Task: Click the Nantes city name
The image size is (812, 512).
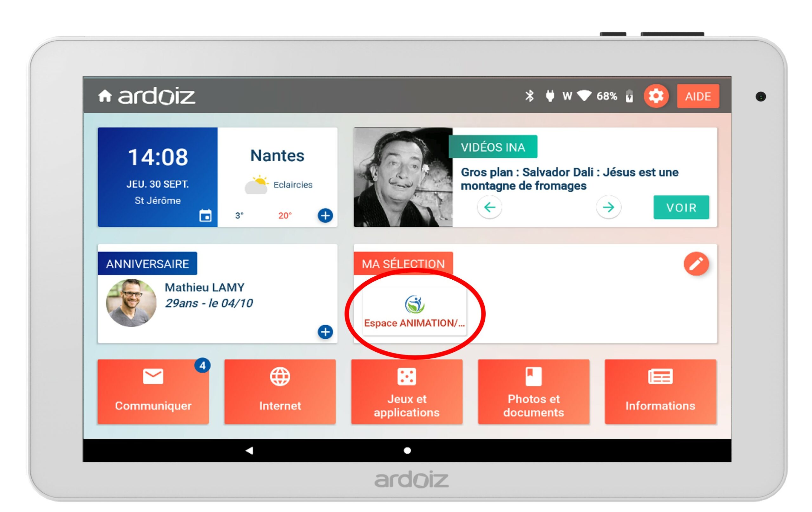Action: click(x=277, y=155)
